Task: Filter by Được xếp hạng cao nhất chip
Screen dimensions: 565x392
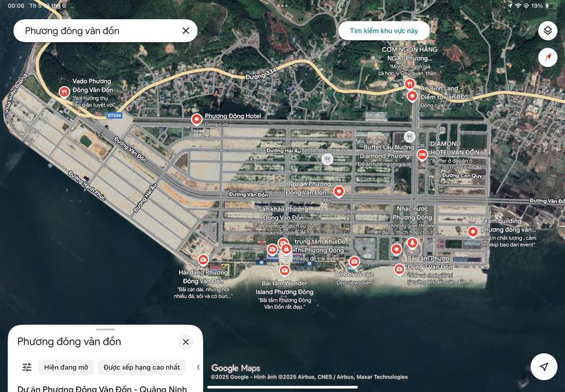Action: [x=142, y=367]
